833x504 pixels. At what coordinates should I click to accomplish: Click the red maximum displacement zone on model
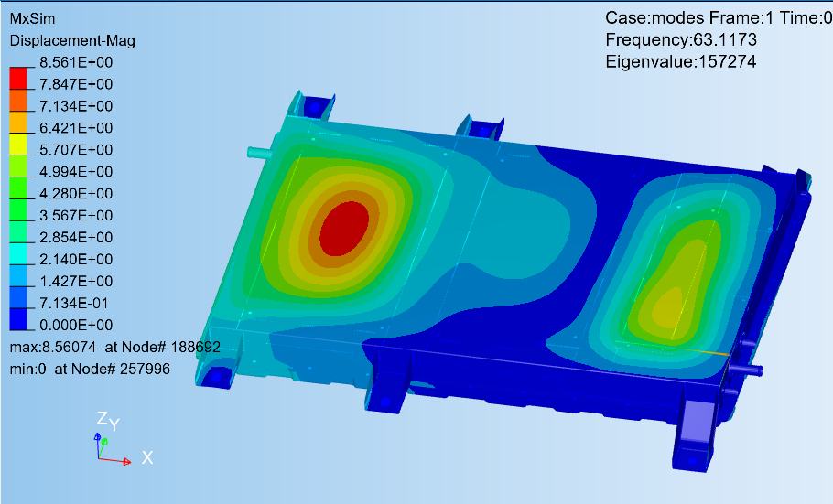pyautogui.click(x=345, y=229)
